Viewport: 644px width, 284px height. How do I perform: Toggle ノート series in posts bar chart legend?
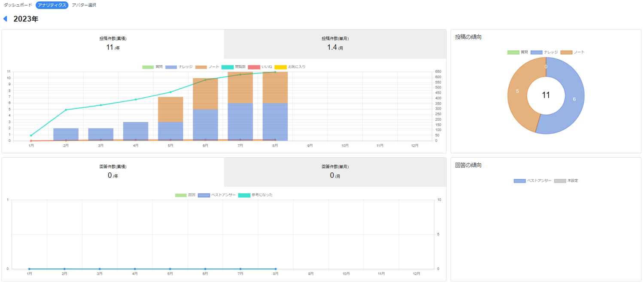click(x=207, y=67)
